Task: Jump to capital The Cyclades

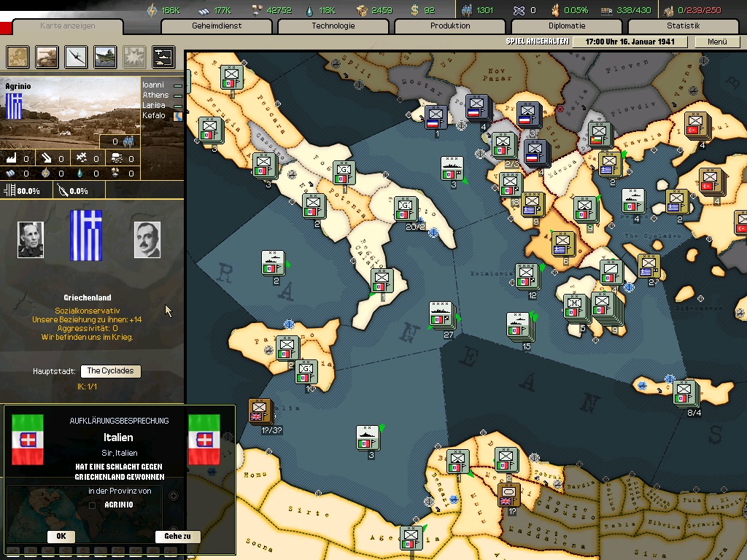Action: (x=110, y=371)
